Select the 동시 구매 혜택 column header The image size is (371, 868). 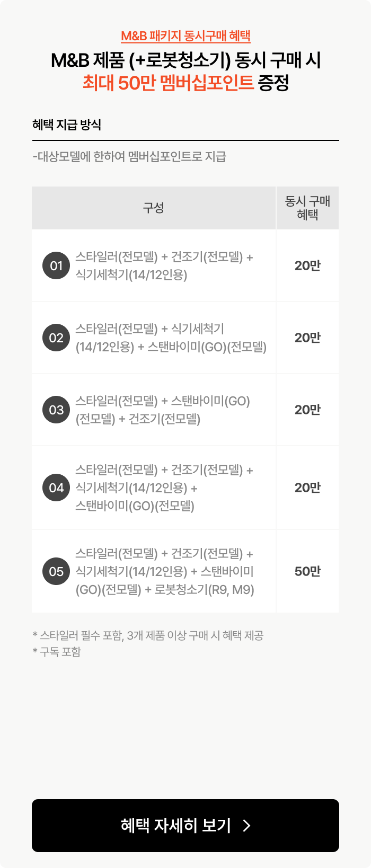307,208
